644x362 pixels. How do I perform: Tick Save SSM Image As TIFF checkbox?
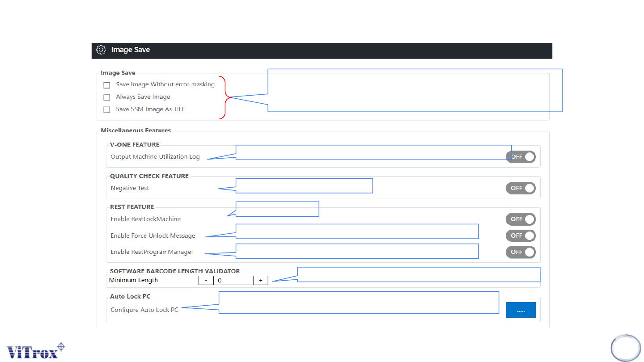tap(107, 110)
